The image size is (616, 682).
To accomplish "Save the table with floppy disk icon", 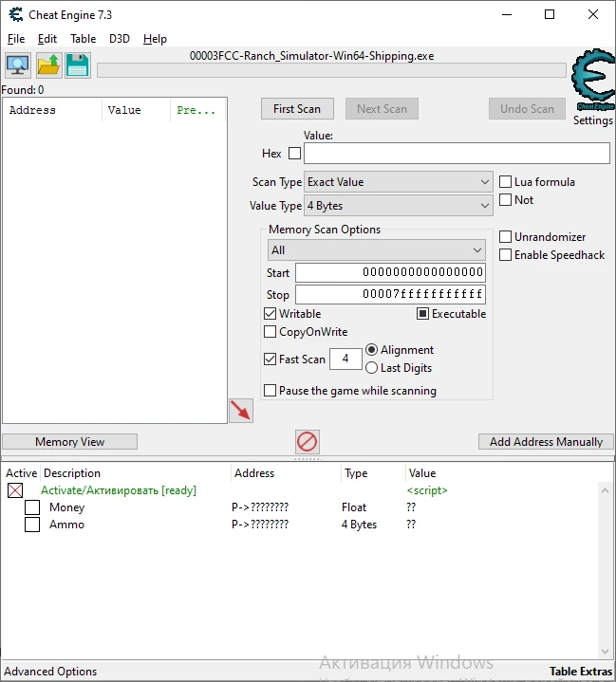I will 78,65.
